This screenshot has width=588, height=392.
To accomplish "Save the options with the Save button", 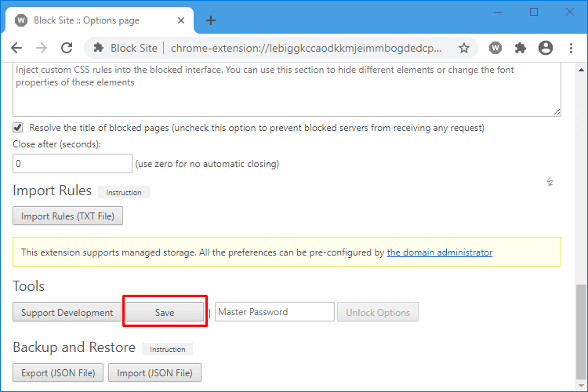I will (165, 313).
